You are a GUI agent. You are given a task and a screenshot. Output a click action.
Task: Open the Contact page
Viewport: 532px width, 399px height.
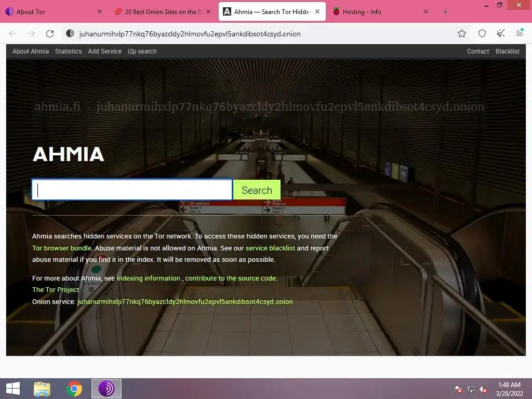(x=478, y=51)
